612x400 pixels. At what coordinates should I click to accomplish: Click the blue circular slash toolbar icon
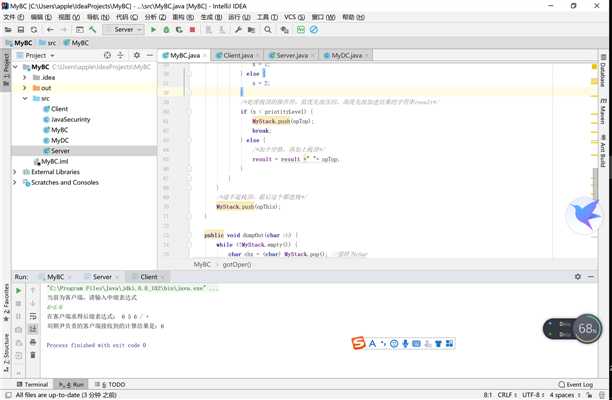[x=314, y=30]
